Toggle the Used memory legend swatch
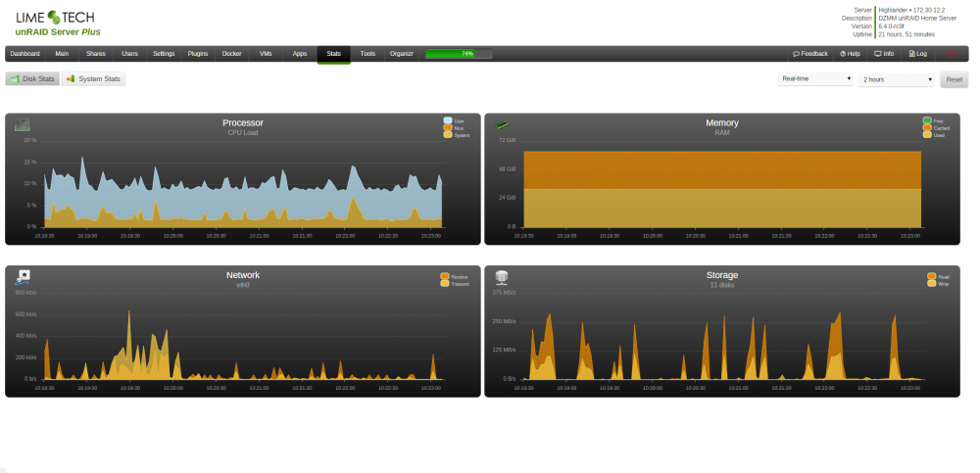Screen dimensions: 980x473 coord(927,134)
